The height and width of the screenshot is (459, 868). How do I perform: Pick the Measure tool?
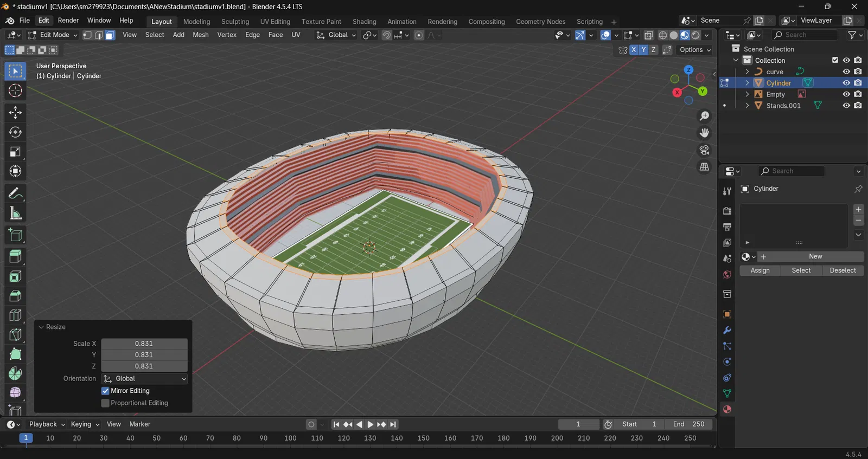pos(15,213)
